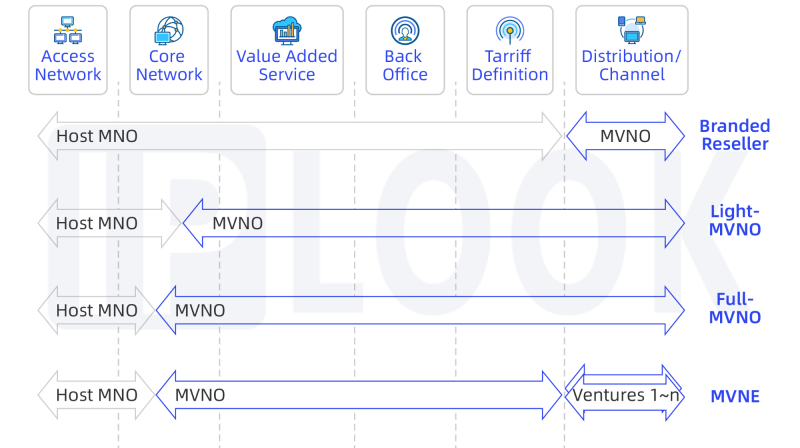Select the 'Core Network' label

click(x=169, y=65)
